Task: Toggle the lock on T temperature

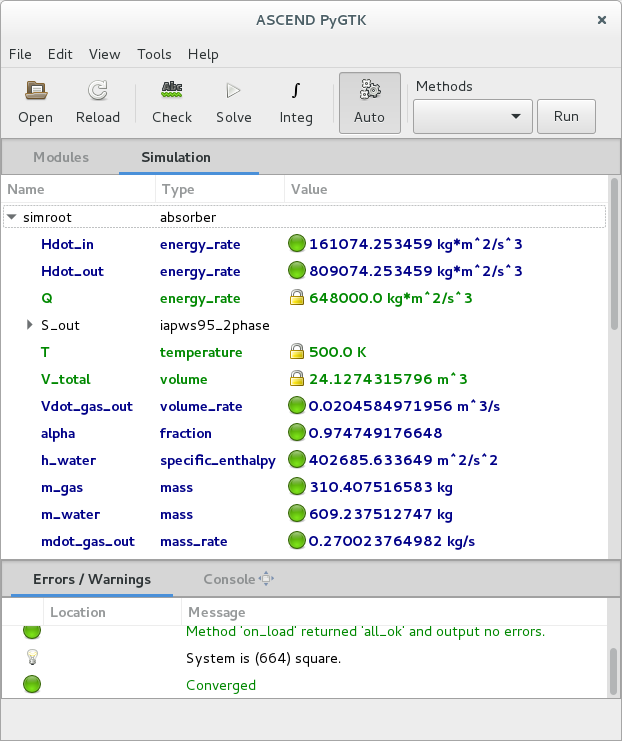Action: pyautogui.click(x=296, y=352)
